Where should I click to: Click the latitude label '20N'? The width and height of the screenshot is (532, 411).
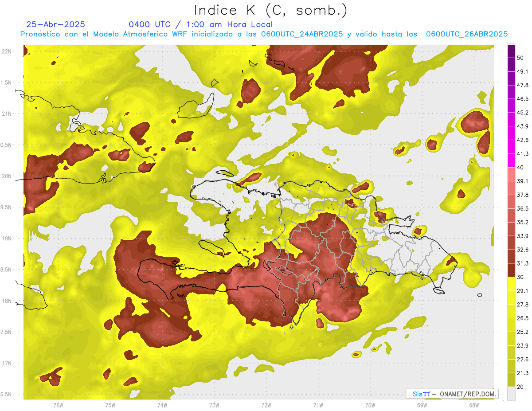[x=7, y=176]
